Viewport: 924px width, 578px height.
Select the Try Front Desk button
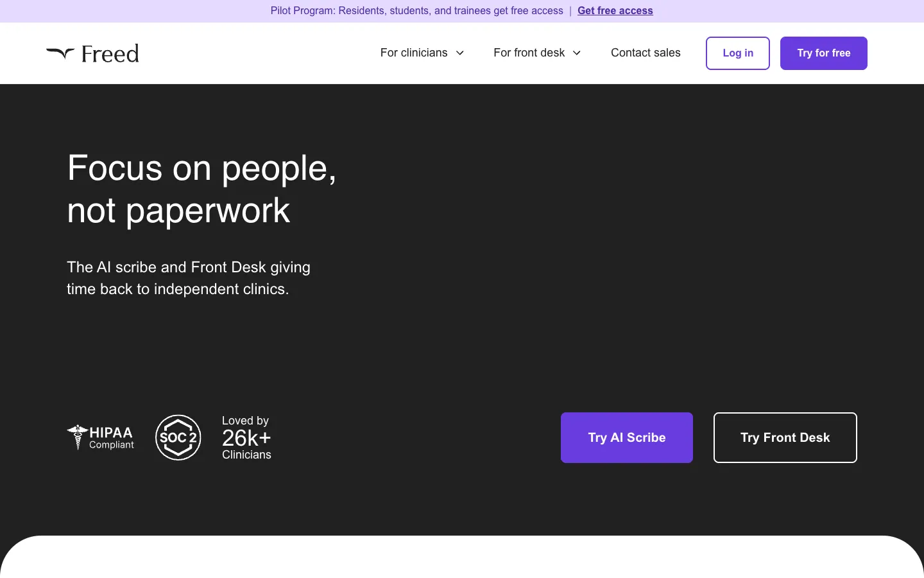point(785,437)
